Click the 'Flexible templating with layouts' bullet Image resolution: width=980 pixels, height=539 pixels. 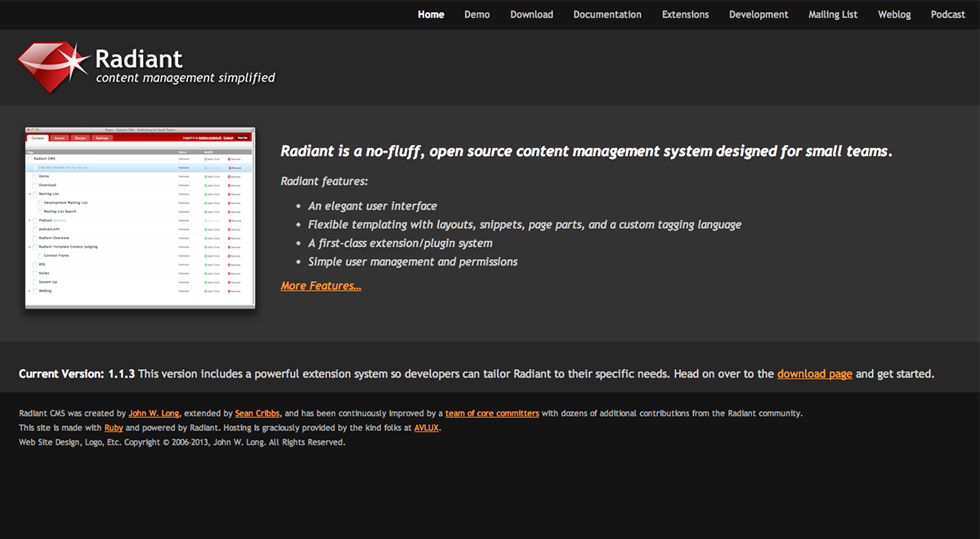tap(525, 225)
